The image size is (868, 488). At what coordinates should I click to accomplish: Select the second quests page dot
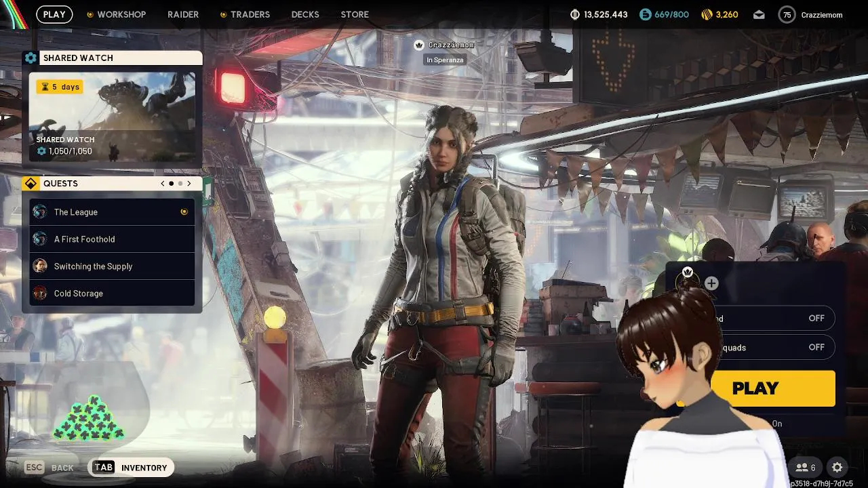[180, 184]
